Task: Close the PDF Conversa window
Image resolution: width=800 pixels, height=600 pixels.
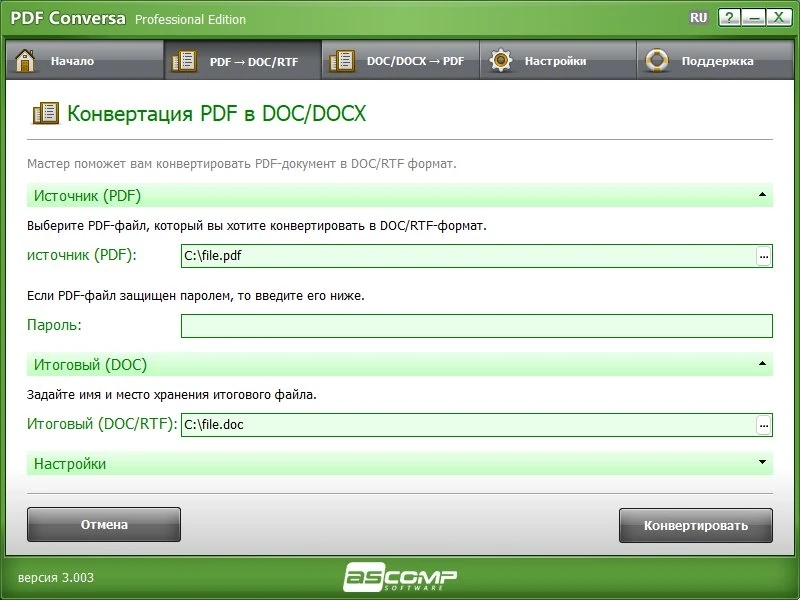Action: tap(779, 18)
